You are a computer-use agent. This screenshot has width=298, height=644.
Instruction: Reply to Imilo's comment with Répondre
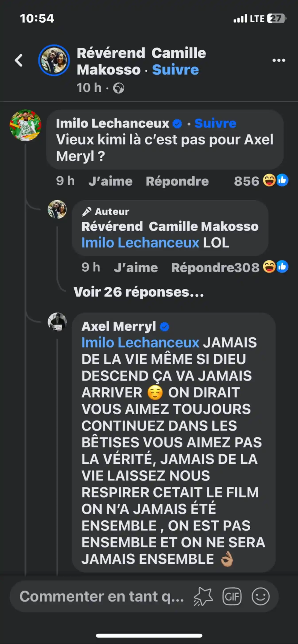pos(177,181)
